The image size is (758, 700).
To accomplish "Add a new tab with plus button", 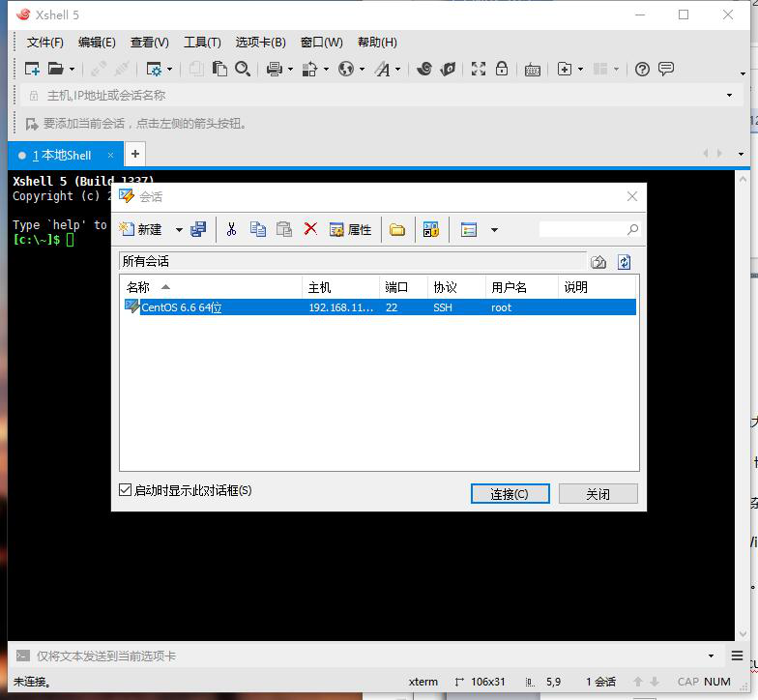I will point(135,154).
